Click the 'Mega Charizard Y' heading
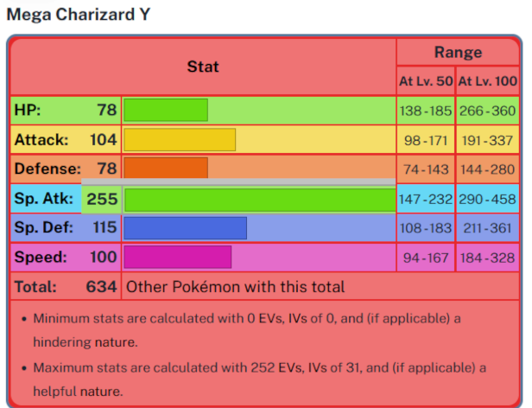Image resolution: width=532 pixels, height=408 pixels. (79, 15)
